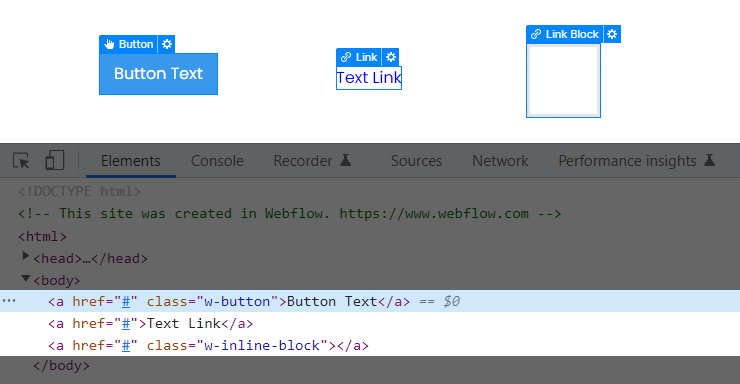Viewport: 740px width, 384px height.
Task: Click the w-button class value
Action: [237, 301]
